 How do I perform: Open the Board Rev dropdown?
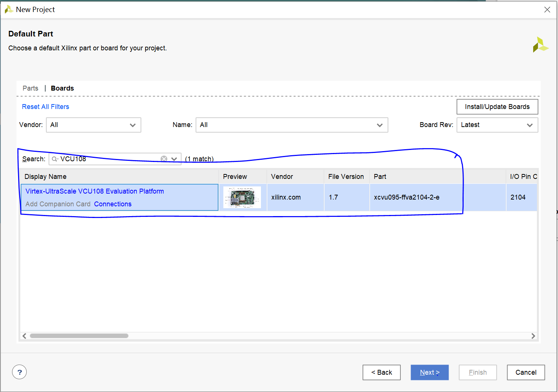pos(497,125)
